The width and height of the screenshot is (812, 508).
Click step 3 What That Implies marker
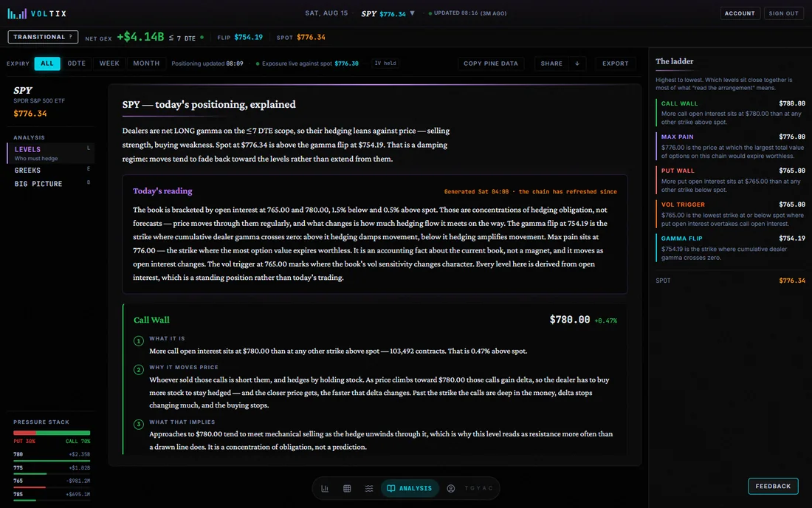pyautogui.click(x=138, y=424)
